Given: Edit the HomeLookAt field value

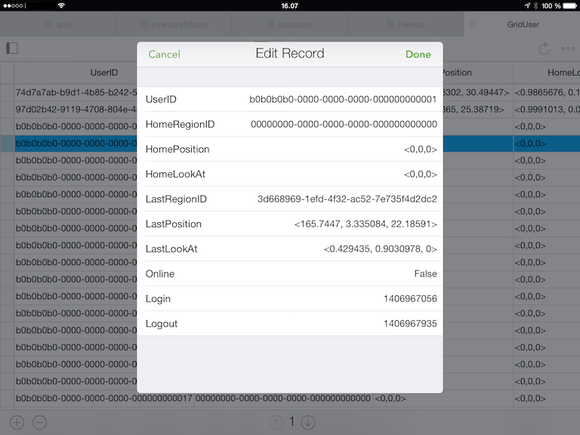Looking at the screenshot, I should click(x=290, y=174).
